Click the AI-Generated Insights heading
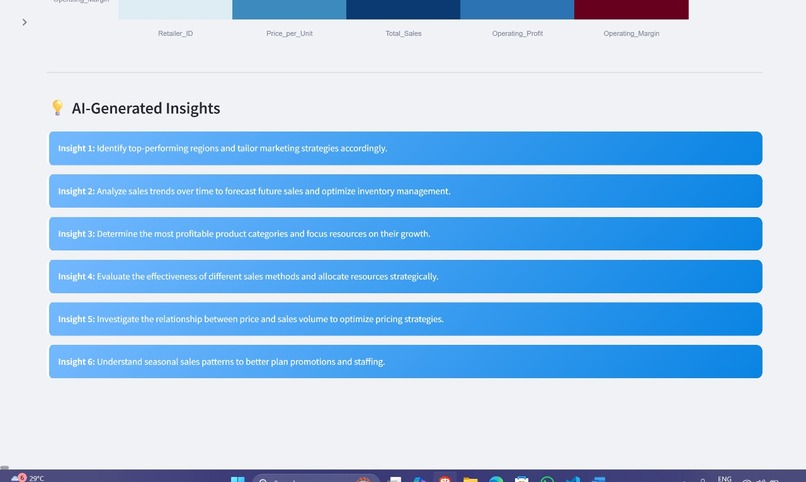806x482 pixels. point(146,108)
